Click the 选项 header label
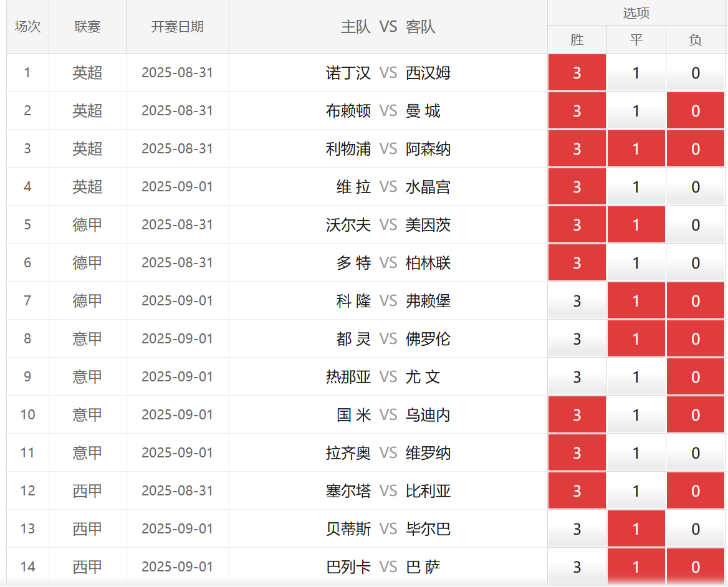The height and width of the screenshot is (587, 728). coord(636,13)
